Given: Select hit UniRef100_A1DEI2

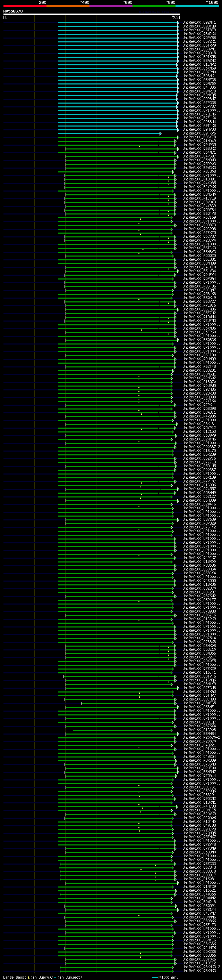Looking at the screenshot, I should (199, 963).
